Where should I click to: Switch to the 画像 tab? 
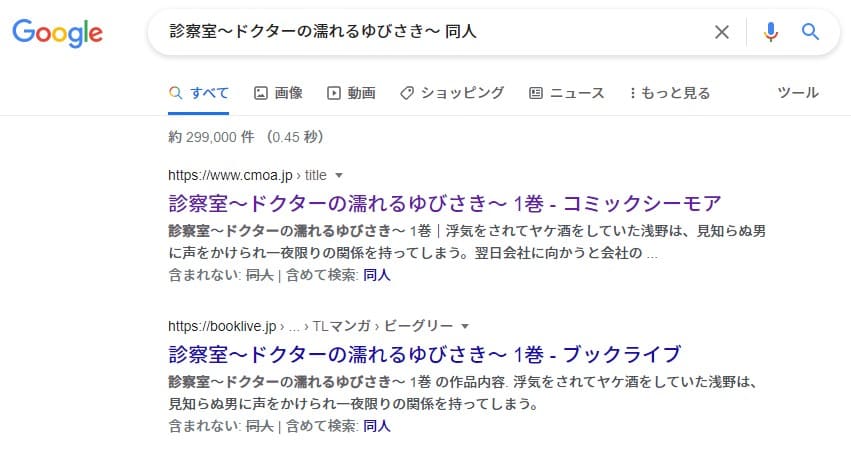pos(278,93)
